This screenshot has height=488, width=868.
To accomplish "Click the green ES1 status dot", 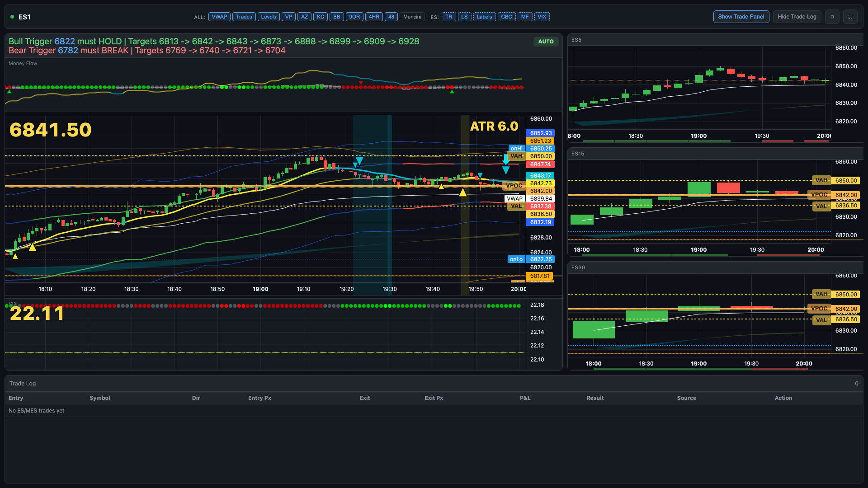I will tap(12, 17).
